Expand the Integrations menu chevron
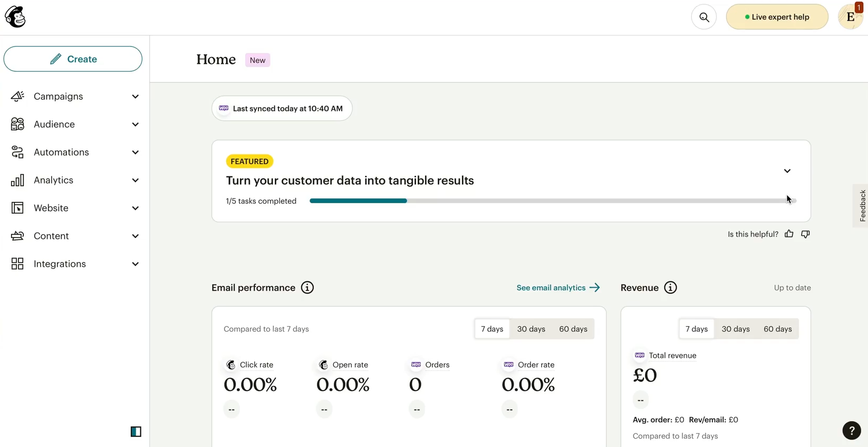The image size is (868, 447). tap(136, 264)
